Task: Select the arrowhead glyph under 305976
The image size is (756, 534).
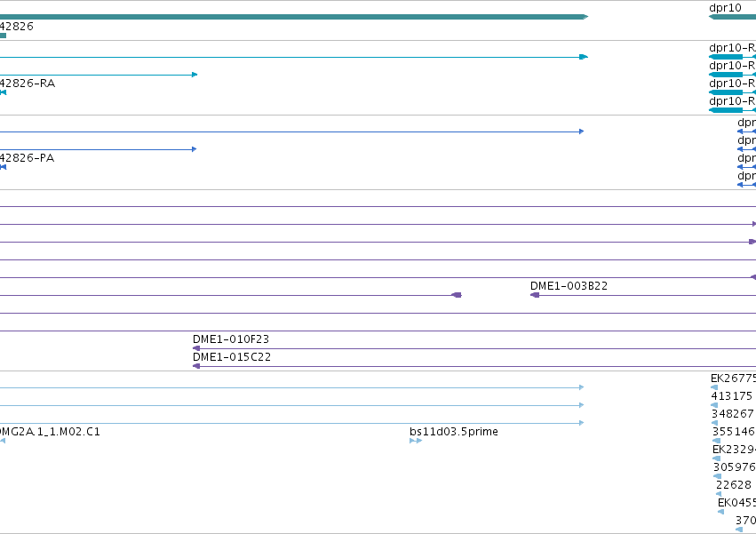Action: 718,476
